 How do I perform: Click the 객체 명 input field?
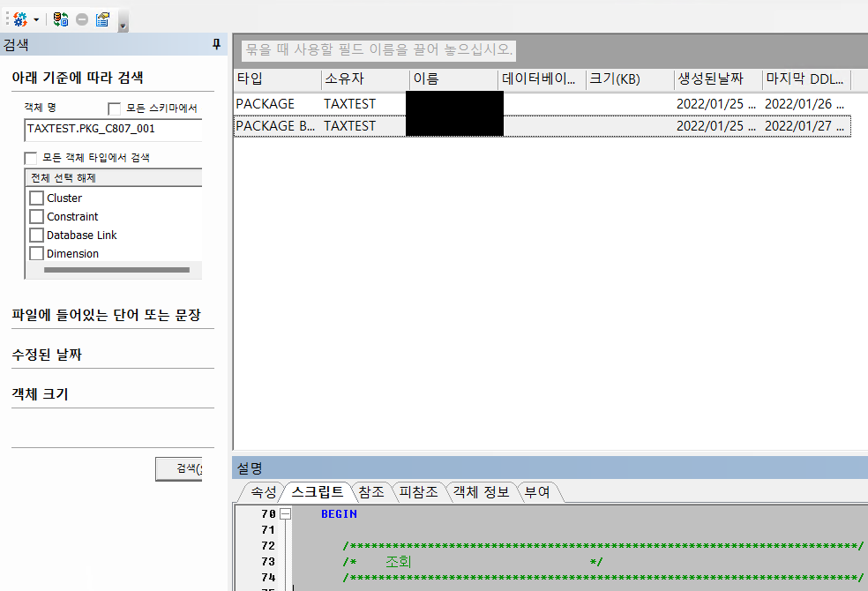(113, 129)
